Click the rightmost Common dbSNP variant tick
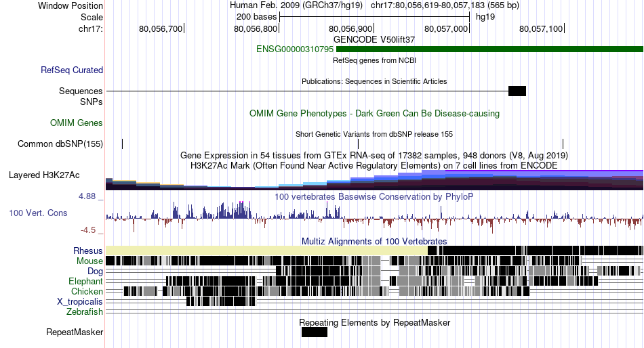This screenshot has width=644, height=348. click(563, 144)
